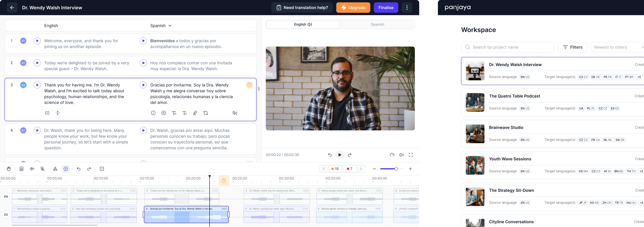Click the circled plus add-segment tool
The height and width of the screenshot is (227, 644).
pos(66,169)
